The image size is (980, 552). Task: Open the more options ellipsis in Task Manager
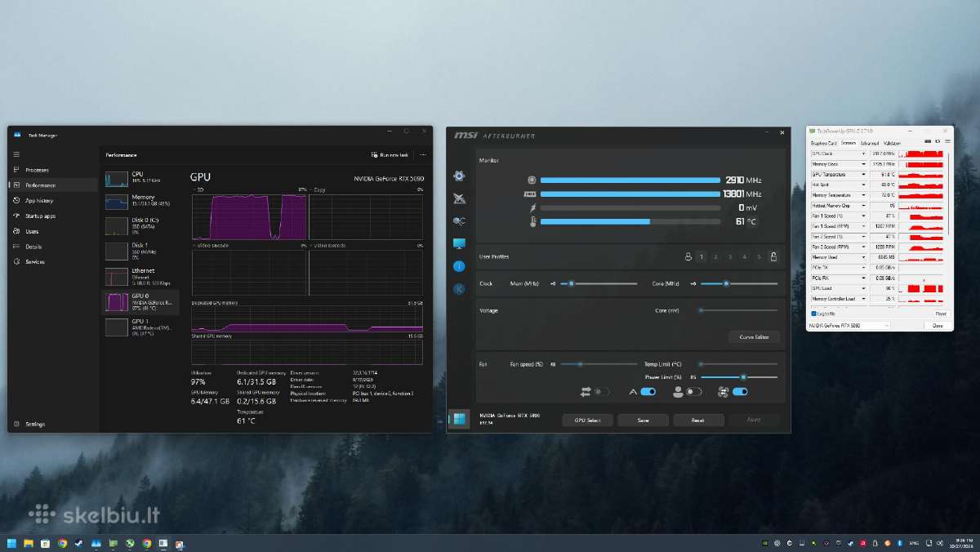click(423, 154)
